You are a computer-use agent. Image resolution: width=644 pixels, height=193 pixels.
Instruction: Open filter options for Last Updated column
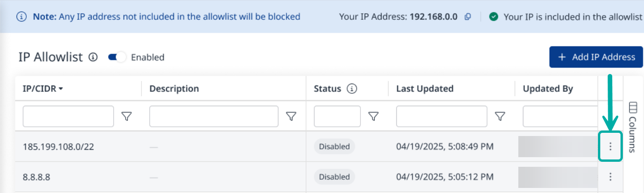point(500,117)
